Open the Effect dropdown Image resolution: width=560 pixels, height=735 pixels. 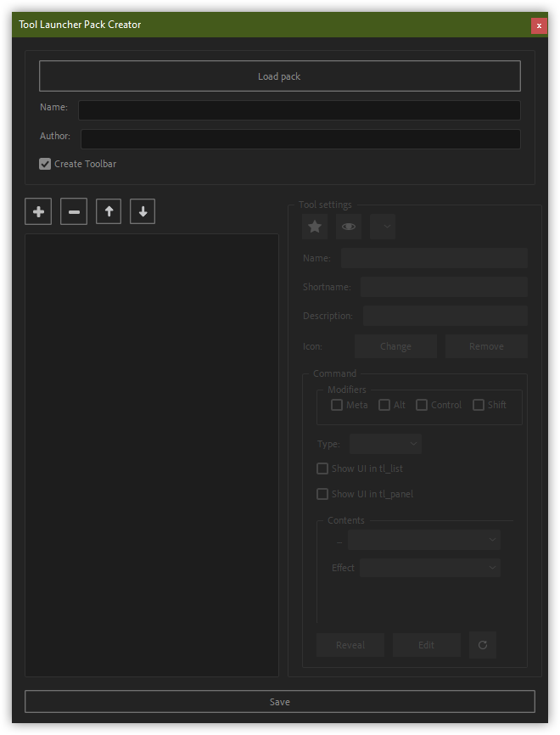(x=430, y=568)
